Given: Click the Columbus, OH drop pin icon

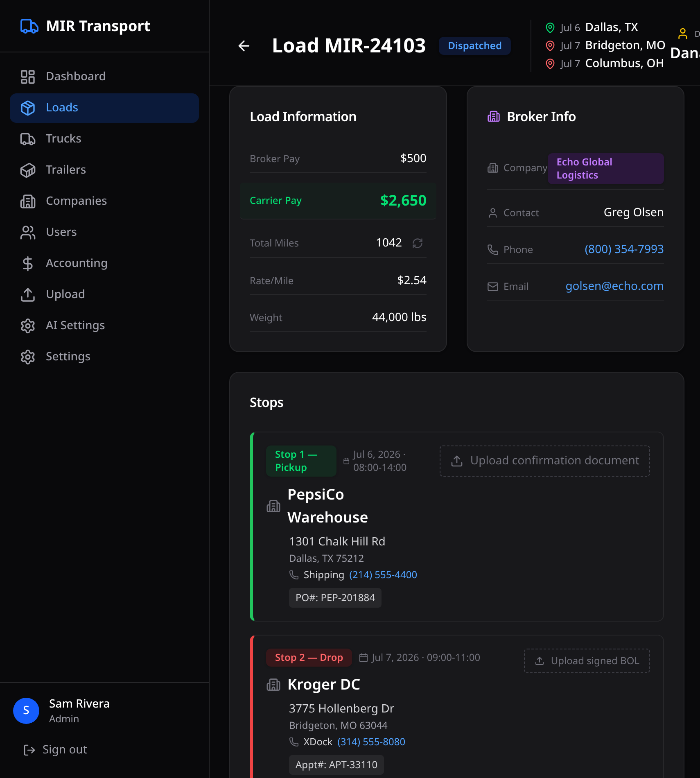Looking at the screenshot, I should (550, 64).
